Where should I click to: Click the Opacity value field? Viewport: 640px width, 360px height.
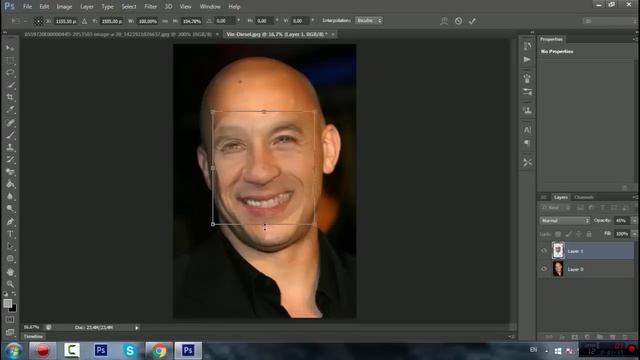622,220
